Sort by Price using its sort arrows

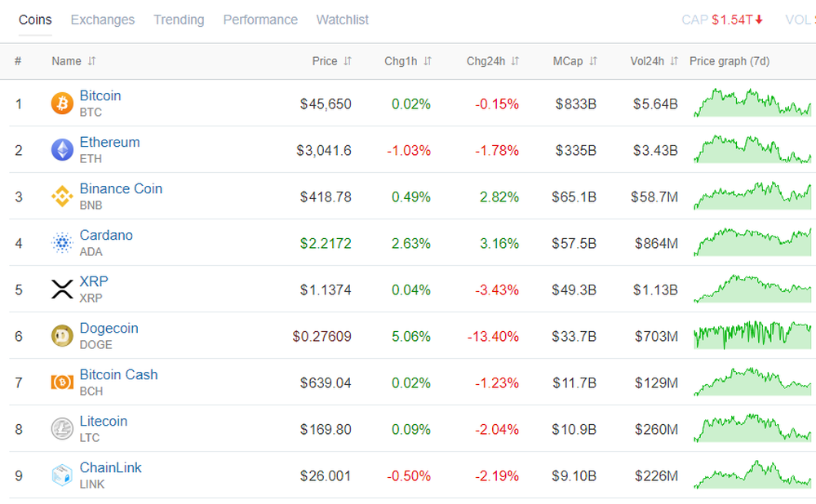tap(348, 61)
